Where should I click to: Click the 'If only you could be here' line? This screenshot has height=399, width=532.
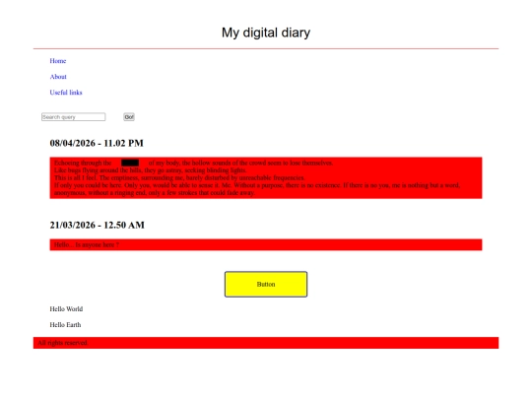(x=257, y=185)
